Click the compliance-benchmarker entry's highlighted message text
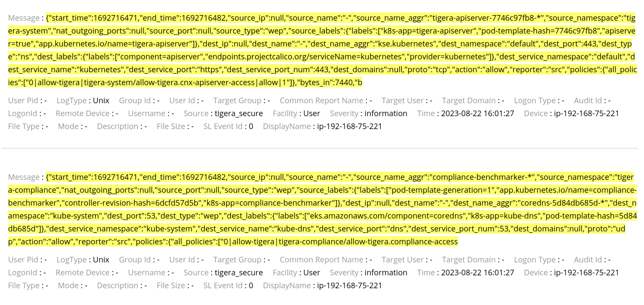 (322, 209)
